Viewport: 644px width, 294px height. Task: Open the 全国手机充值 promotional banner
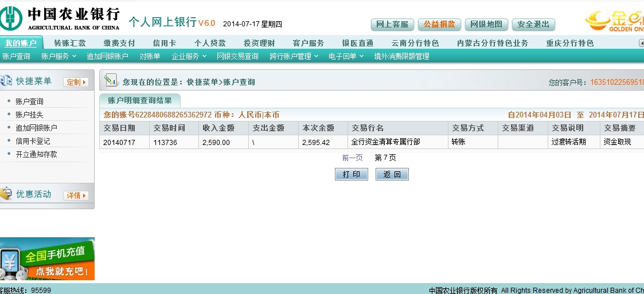click(x=47, y=259)
